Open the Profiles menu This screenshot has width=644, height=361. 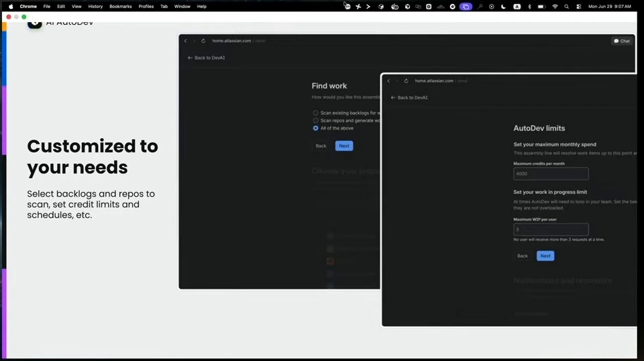coord(146,7)
